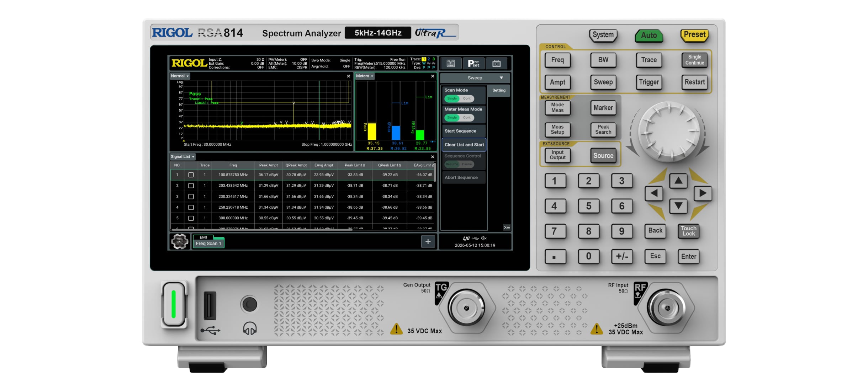Collapse the side menu panel icon
Image resolution: width=868 pixels, height=391 pixels.
tap(507, 227)
